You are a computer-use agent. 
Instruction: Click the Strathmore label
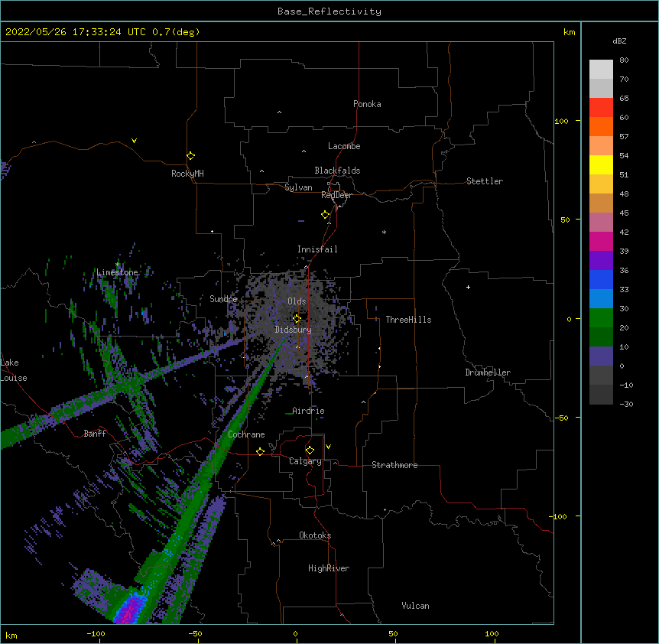(394, 465)
